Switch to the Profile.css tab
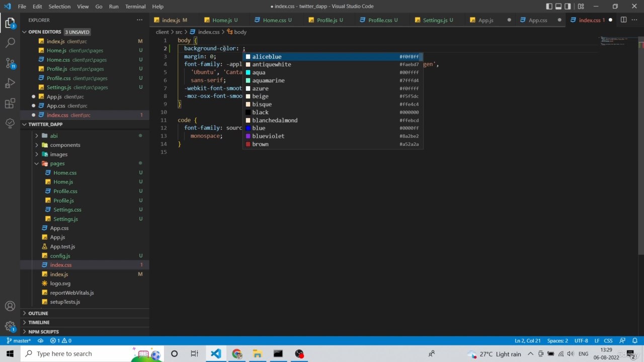 pyautogui.click(x=379, y=20)
